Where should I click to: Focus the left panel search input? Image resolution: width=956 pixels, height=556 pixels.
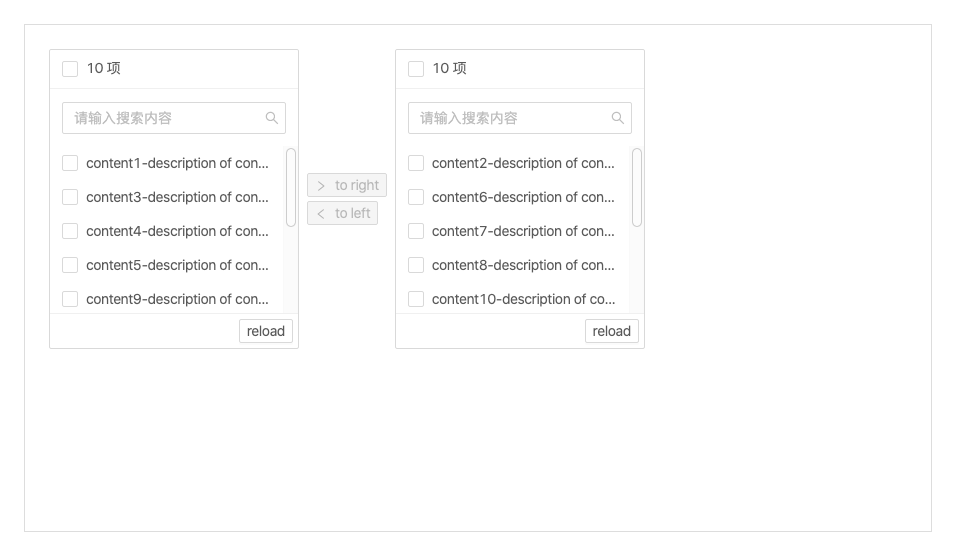pyautogui.click(x=165, y=118)
